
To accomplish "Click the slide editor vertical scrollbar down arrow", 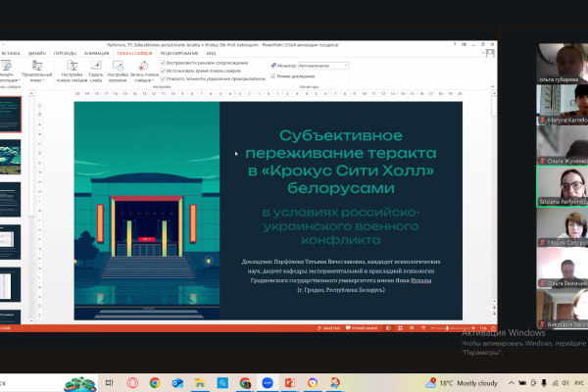I will [494, 301].
